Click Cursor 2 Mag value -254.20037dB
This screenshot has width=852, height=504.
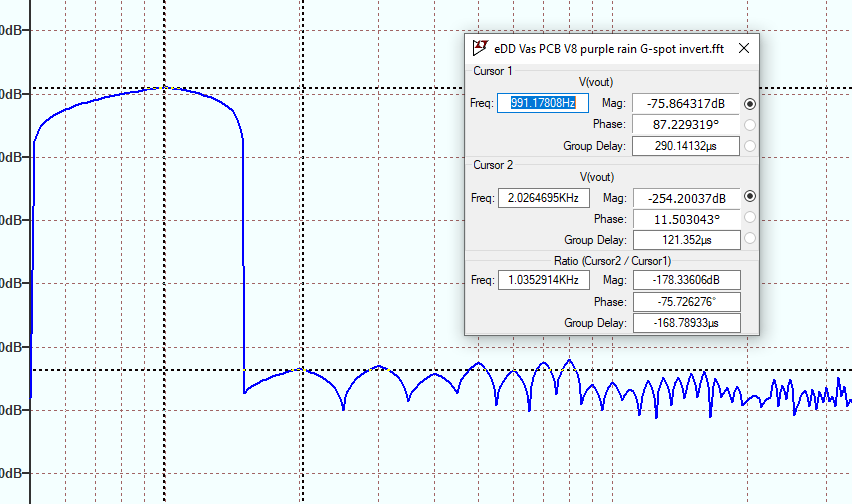point(687,198)
